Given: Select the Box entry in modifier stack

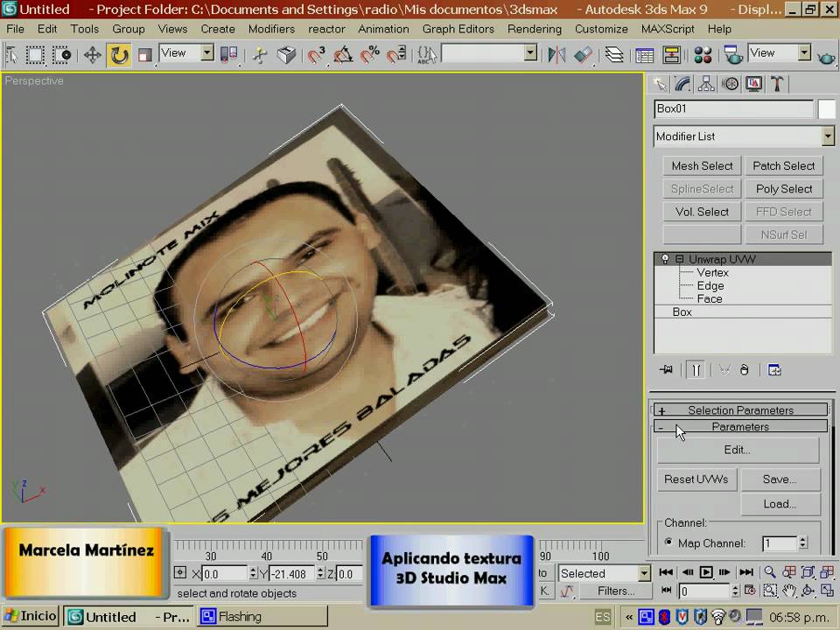Looking at the screenshot, I should coord(682,311).
